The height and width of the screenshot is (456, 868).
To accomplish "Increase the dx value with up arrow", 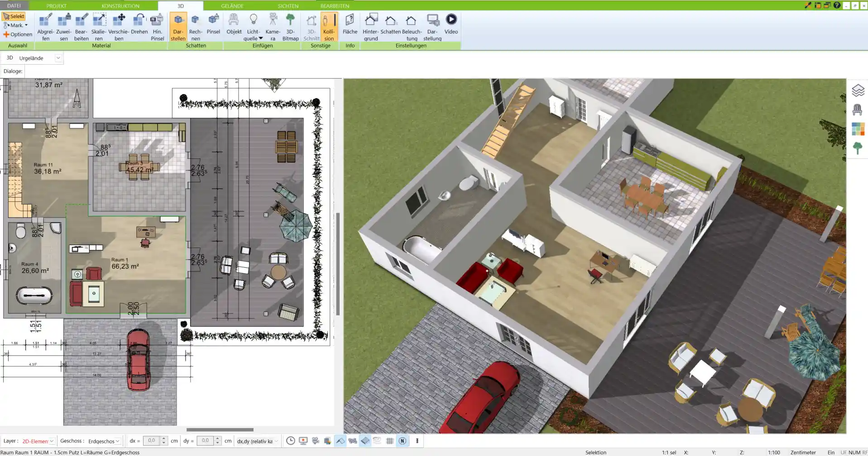I will pyautogui.click(x=163, y=438).
